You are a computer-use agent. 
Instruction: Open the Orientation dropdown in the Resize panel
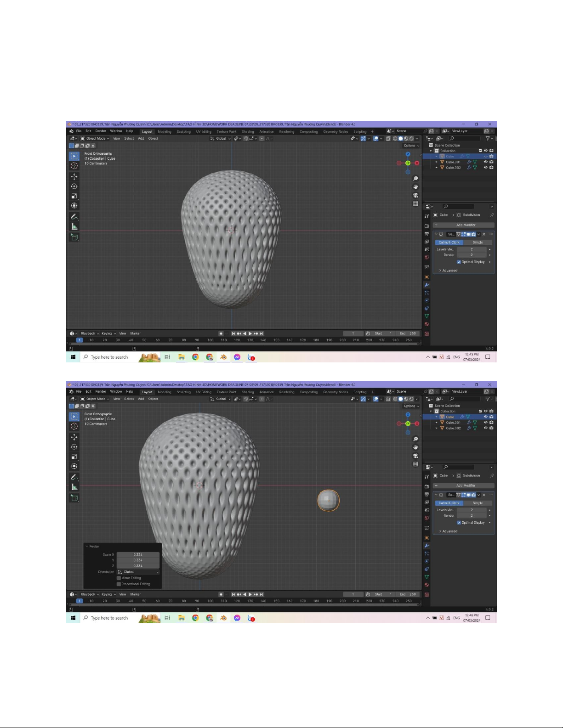138,572
